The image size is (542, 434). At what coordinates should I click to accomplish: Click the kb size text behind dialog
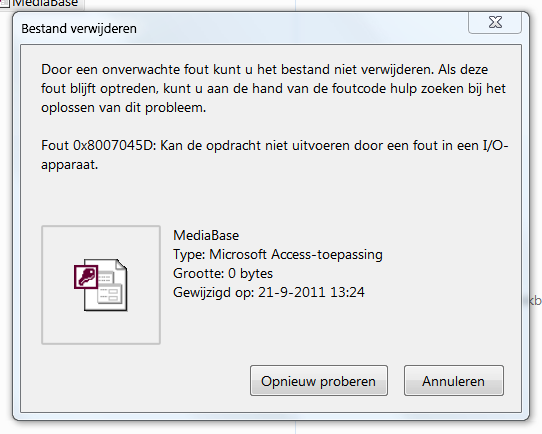(535, 301)
